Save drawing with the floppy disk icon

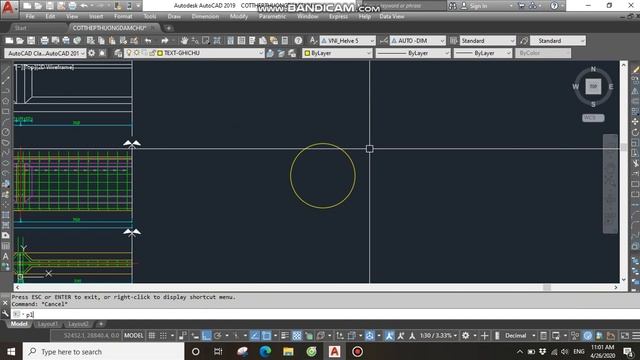tap(31, 40)
